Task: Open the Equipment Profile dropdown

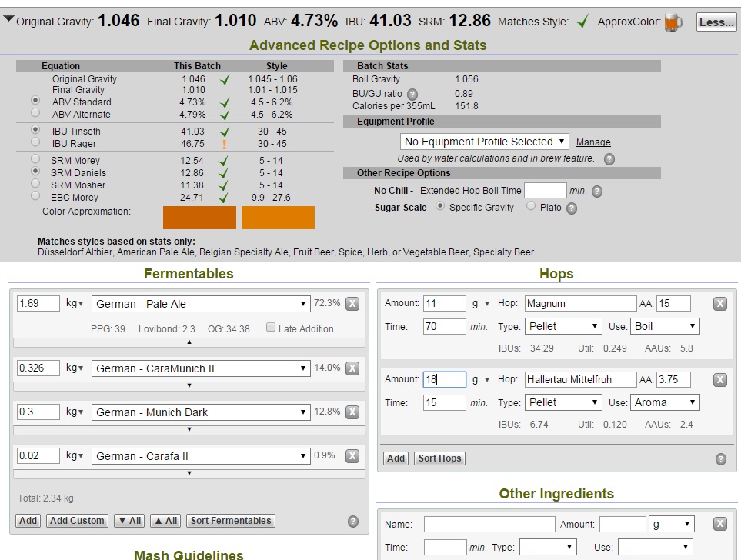Action: click(x=484, y=142)
